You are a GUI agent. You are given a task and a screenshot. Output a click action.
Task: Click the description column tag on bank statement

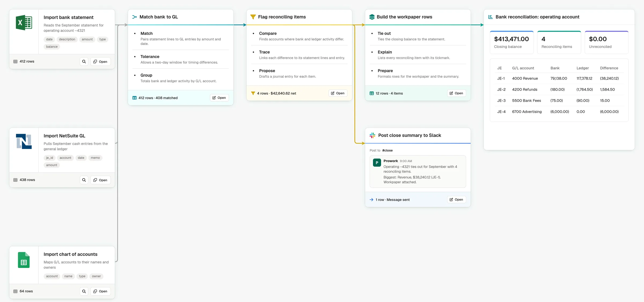pyautogui.click(x=67, y=39)
